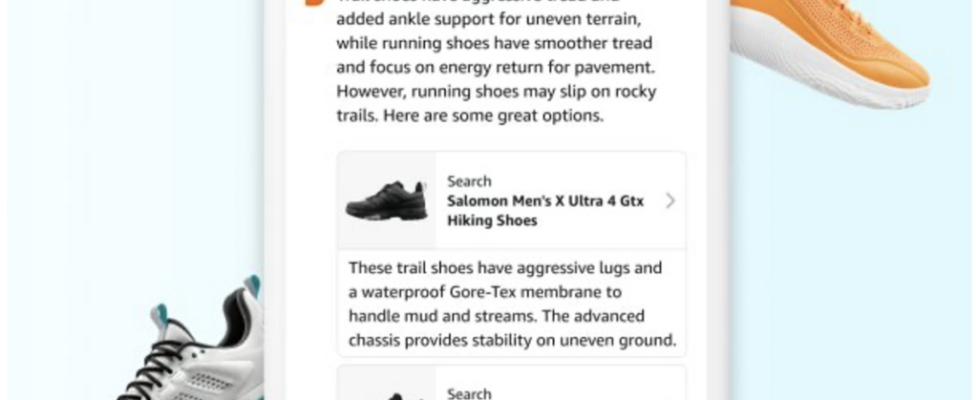Click the 'chassis provides stability on uneven ground' line
Viewport: 978px width, 400px height.
[x=512, y=341]
